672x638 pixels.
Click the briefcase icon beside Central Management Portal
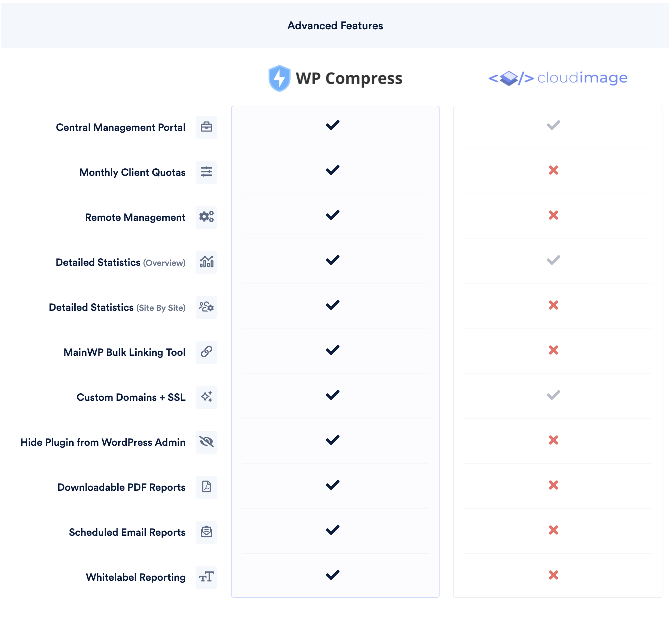pos(206,127)
